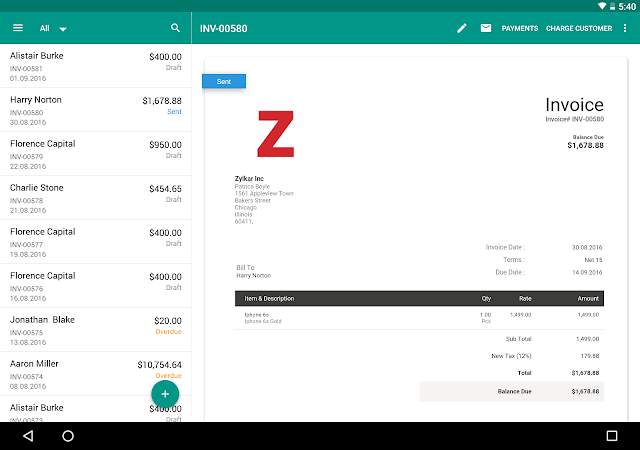Open Charlie Stone invoice INV-00578
Viewport: 640px width, 450px height.
(x=96, y=198)
